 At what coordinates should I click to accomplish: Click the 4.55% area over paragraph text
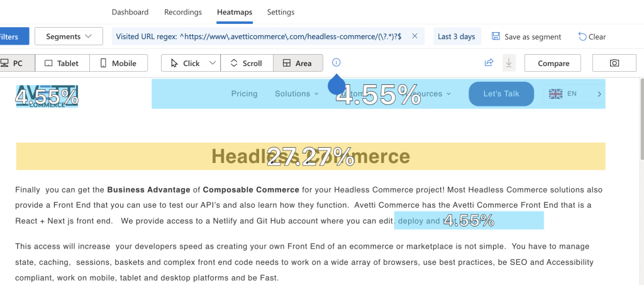[469, 221]
